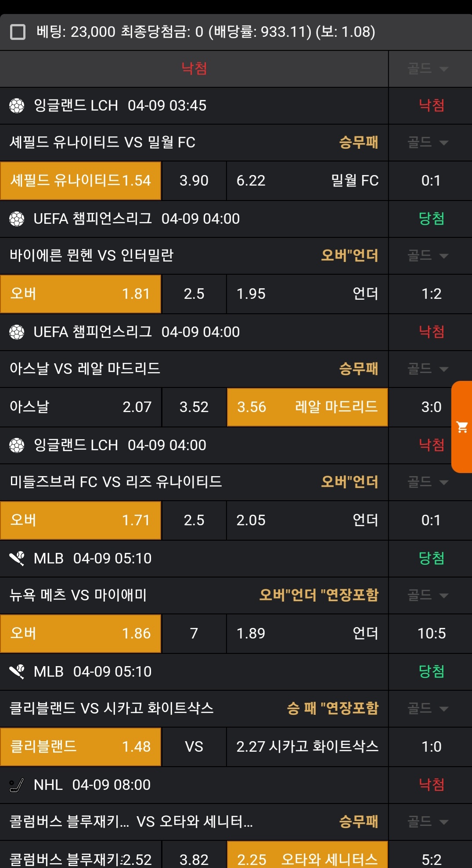Expand 골드 dropdown for 바이에른 뮌헨 match
472x868 pixels.
[x=429, y=256]
